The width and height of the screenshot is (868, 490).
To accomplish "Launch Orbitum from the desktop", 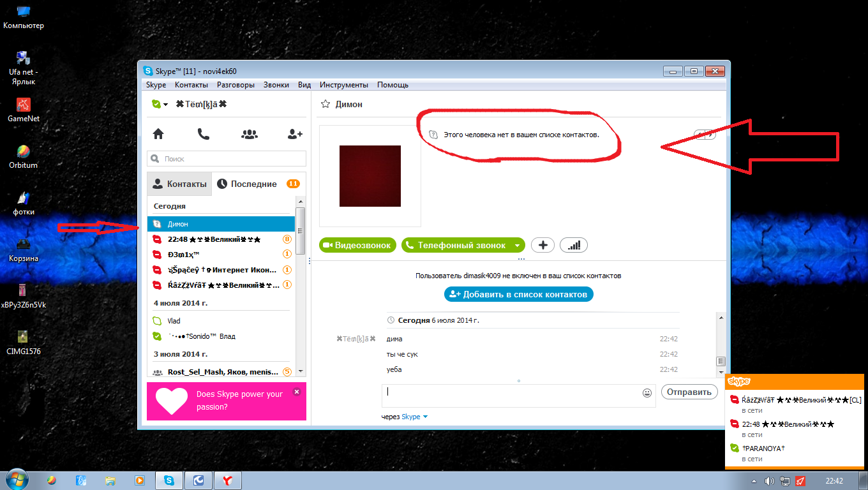I will coord(24,156).
